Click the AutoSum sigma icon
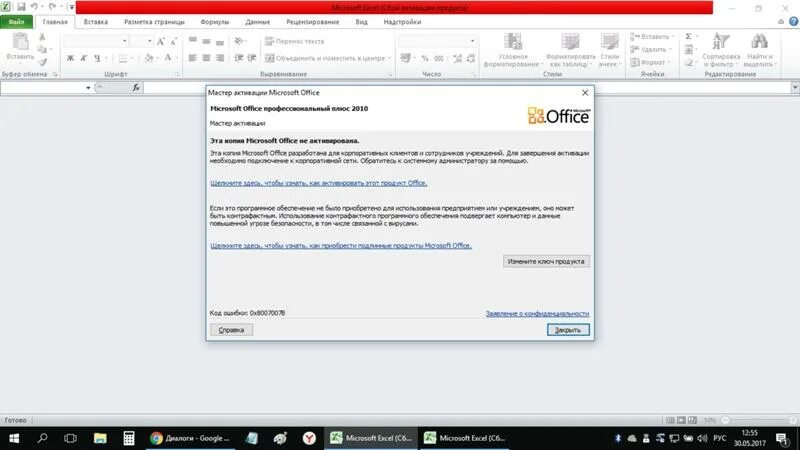Viewport: 800px width, 450px height. tap(688, 36)
